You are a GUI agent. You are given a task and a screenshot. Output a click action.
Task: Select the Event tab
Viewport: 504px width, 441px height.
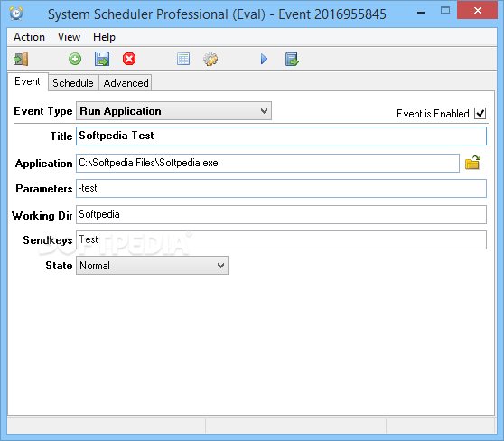[28, 81]
